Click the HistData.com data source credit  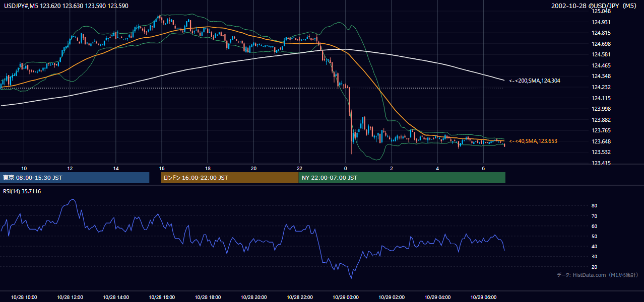[598, 275]
